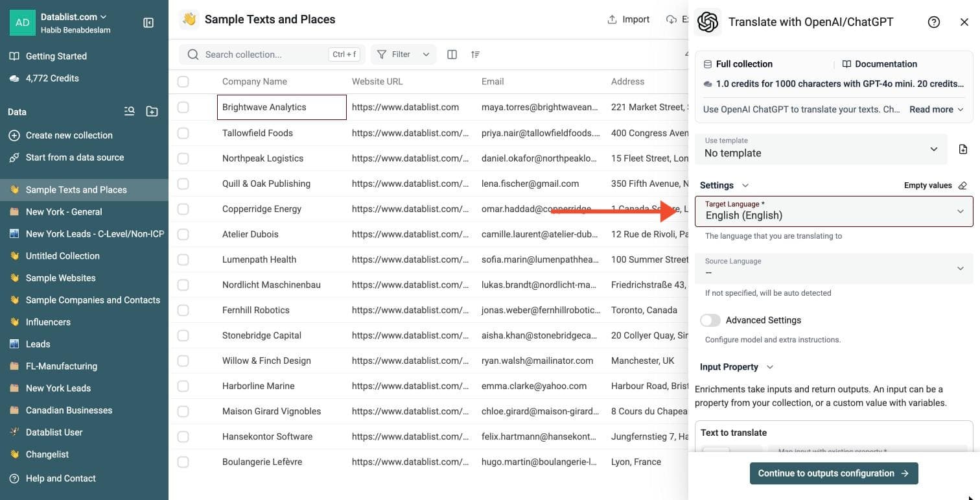Open the Leads collection
The width and height of the screenshot is (980, 500).
84,344
